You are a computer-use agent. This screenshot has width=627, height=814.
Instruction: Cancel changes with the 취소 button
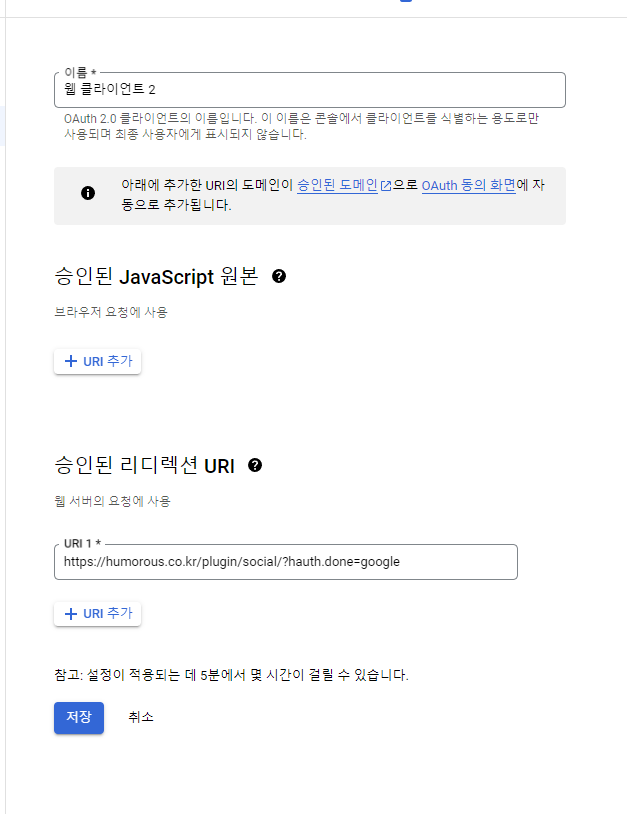(141, 717)
